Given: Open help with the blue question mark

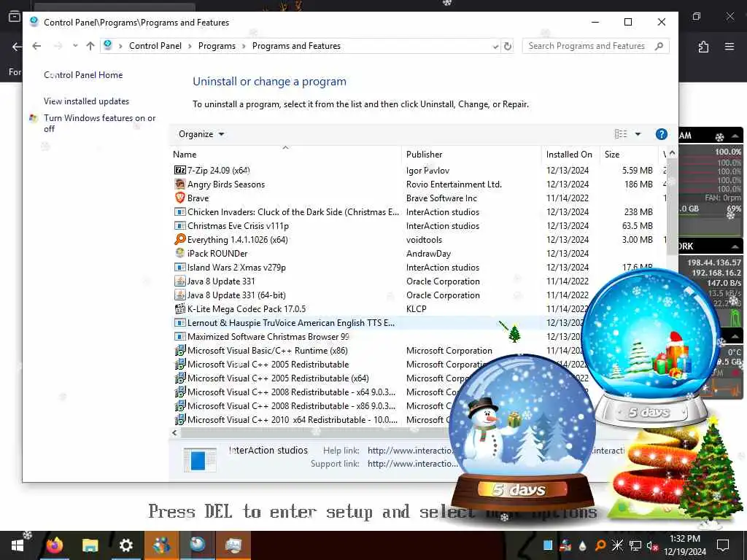Looking at the screenshot, I should click(661, 134).
